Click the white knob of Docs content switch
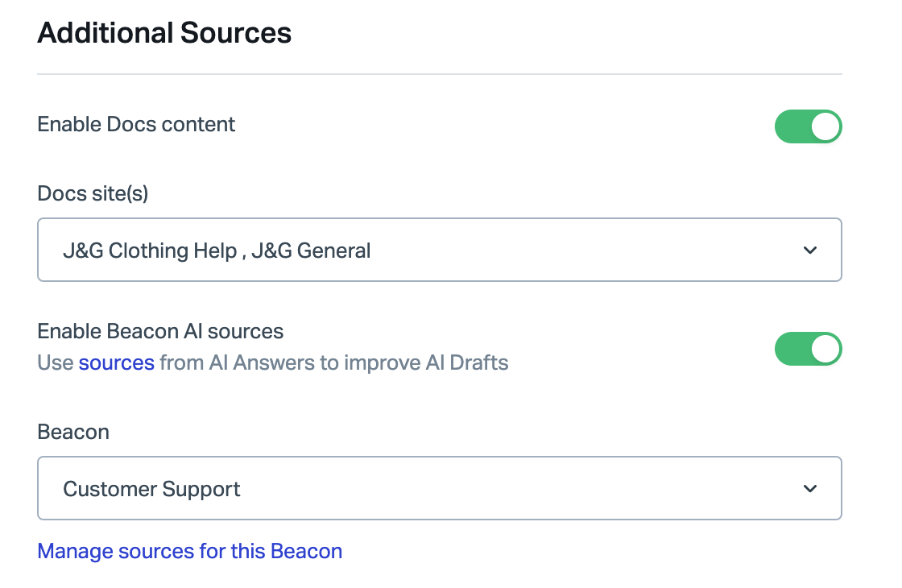Viewport: 902px width, 588px height. click(x=825, y=126)
